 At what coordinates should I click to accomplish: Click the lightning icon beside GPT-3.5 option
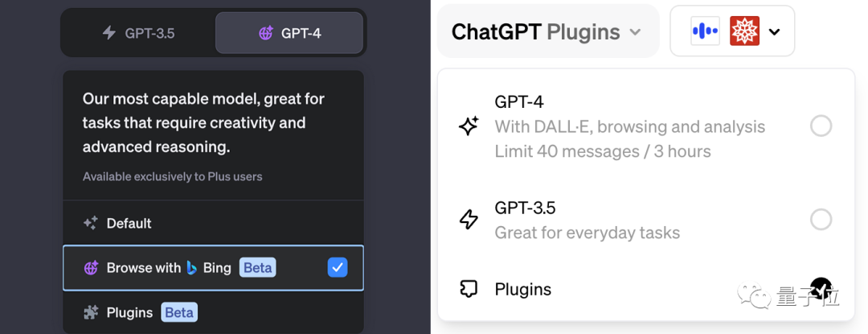469,220
